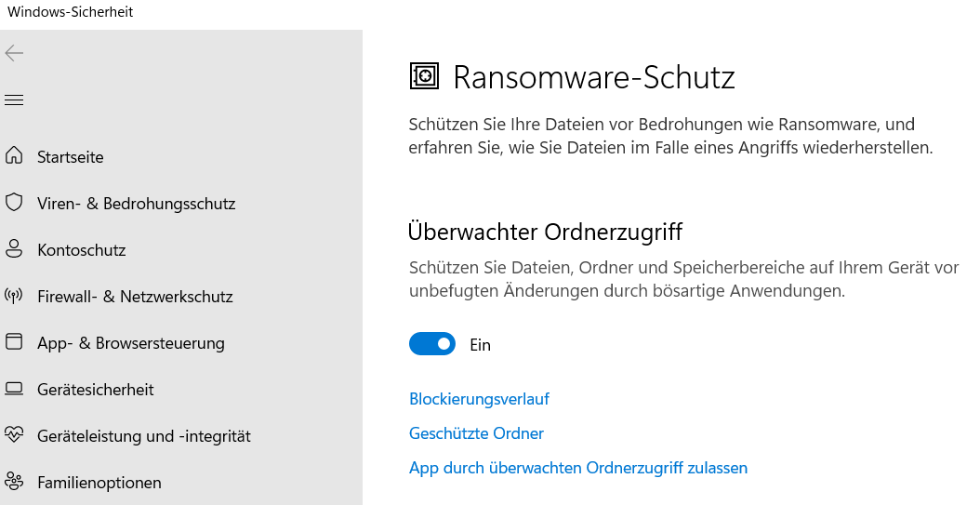This screenshot has height=505, width=980.
Task: Click the Windows-Sicherheit window title
Action: pos(71,12)
